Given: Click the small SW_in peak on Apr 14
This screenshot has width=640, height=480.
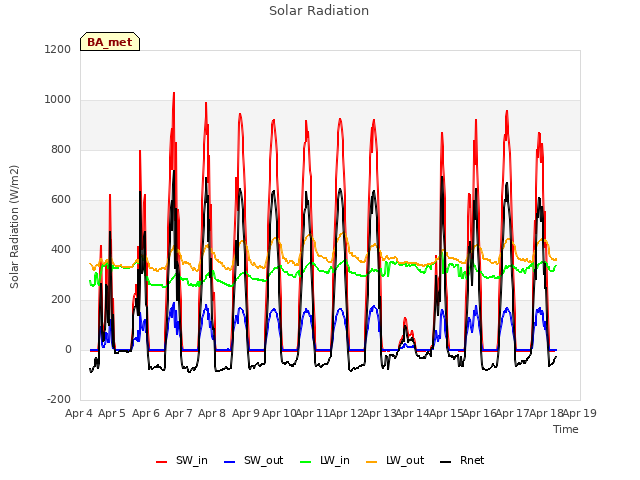Looking at the screenshot, I should 404,319.
